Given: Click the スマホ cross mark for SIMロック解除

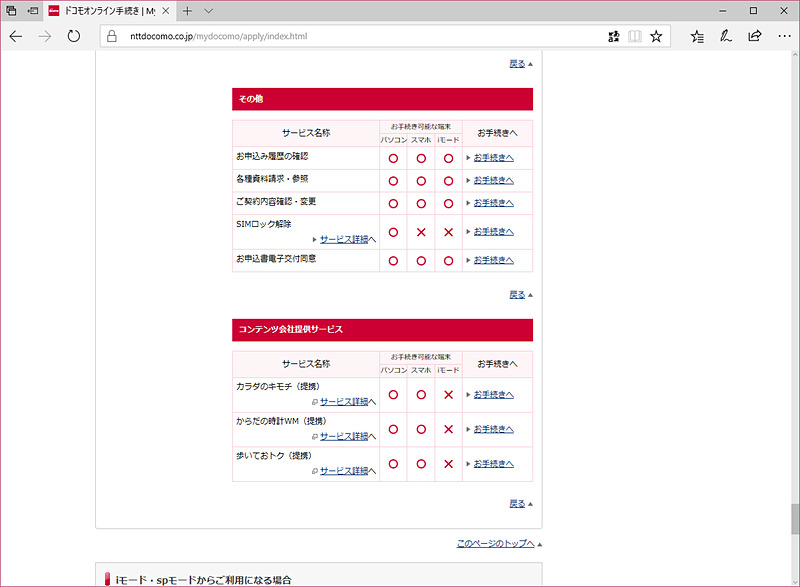Looking at the screenshot, I should [x=421, y=232].
